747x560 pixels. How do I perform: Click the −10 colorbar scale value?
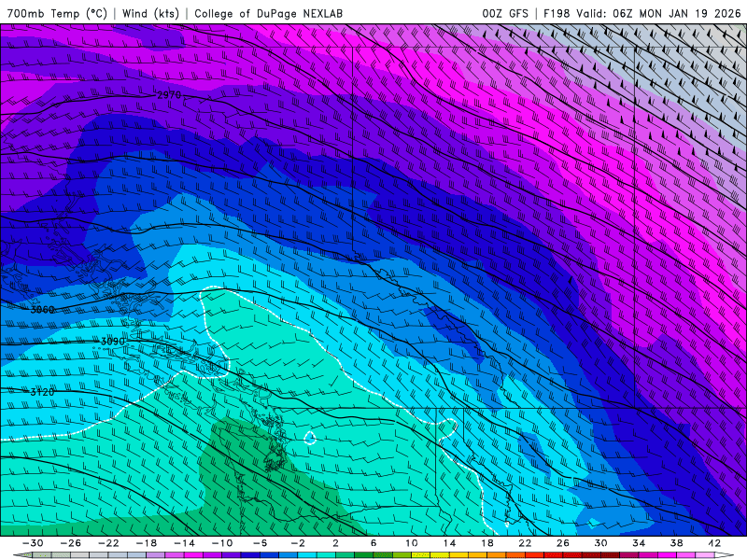tap(222, 543)
